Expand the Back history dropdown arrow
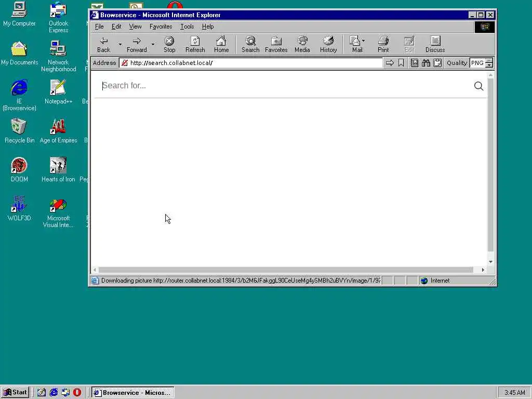This screenshot has width=532, height=399. tap(120, 44)
